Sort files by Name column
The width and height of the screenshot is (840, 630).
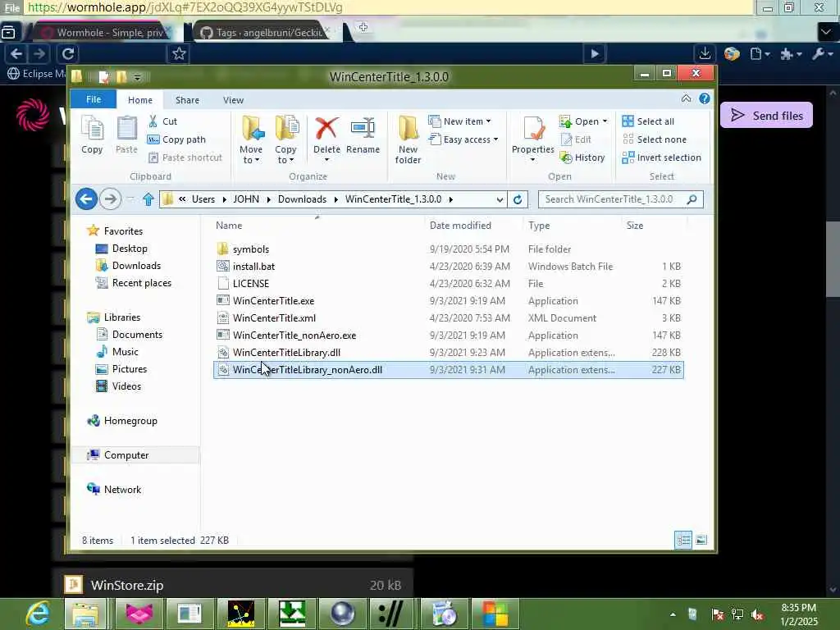point(229,226)
